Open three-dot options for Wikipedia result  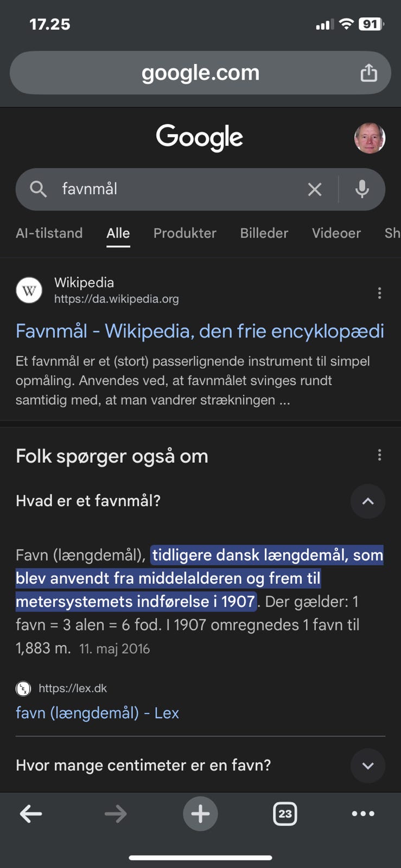pos(379,293)
